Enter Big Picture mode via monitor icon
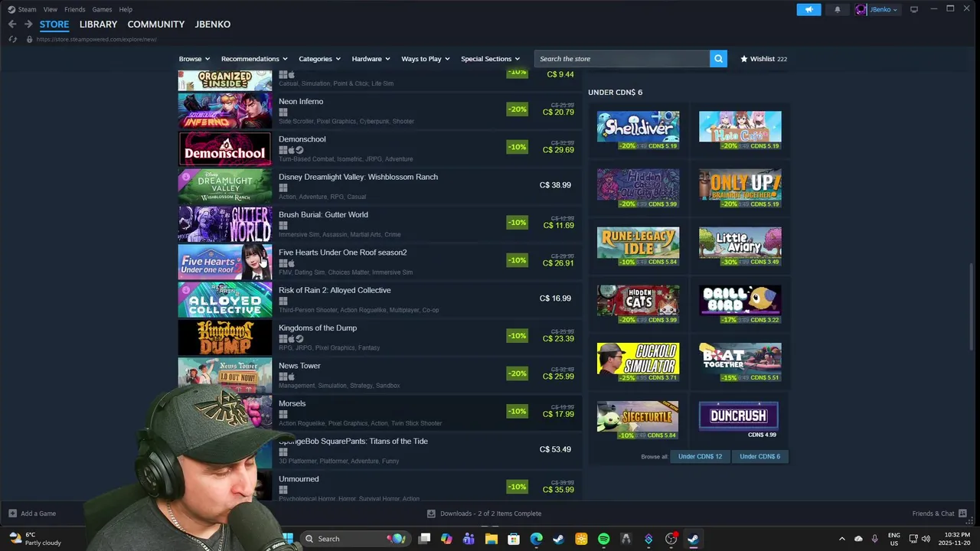980x551 pixels. coord(914,9)
